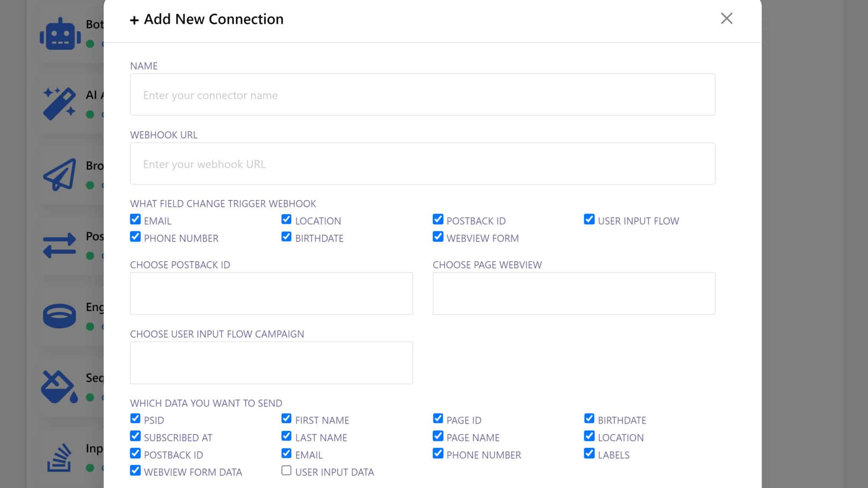Click the stack overflow Input icon
The image size is (868, 488).
pos(59,457)
